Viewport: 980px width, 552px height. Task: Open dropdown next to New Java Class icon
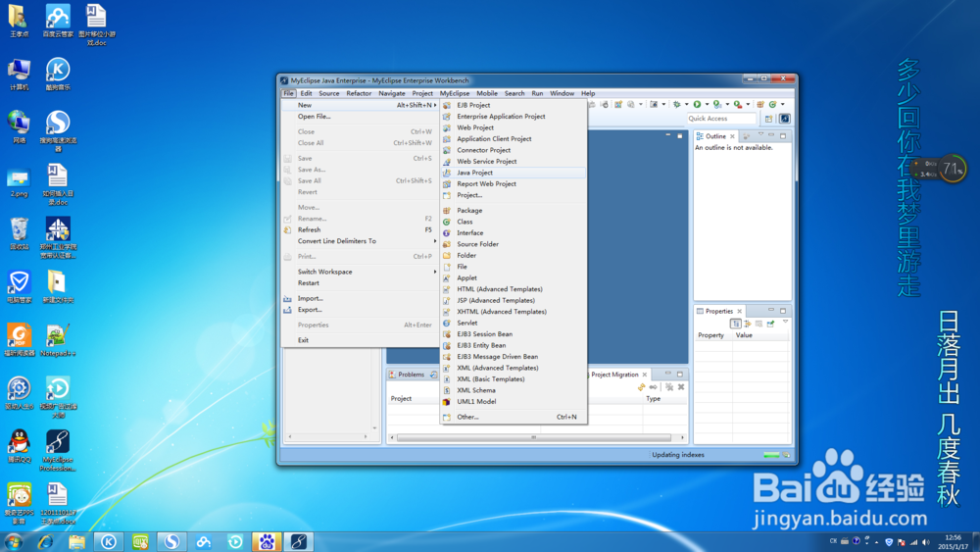[782, 104]
